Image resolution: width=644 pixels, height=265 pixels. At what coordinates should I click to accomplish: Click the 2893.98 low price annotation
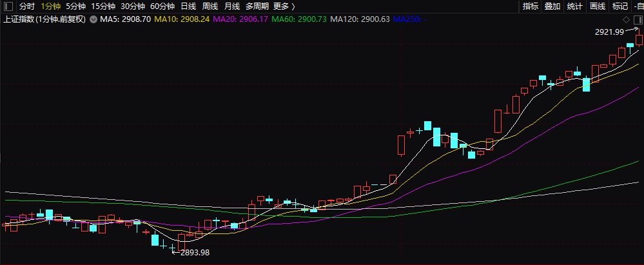(x=195, y=253)
